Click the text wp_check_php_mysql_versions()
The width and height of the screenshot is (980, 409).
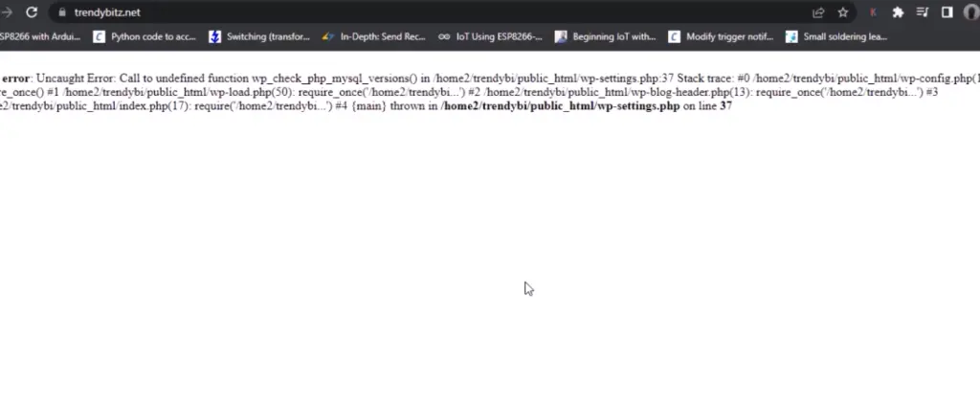coord(334,79)
